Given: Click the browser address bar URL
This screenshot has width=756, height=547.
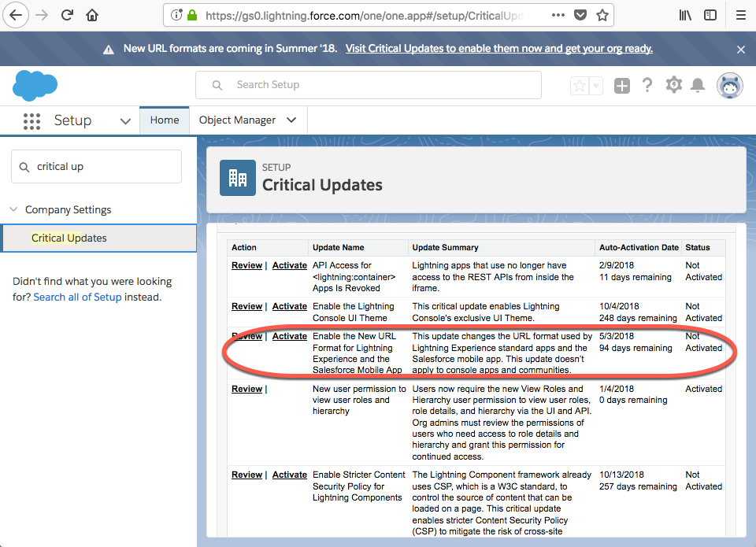Looking at the screenshot, I should (364, 16).
